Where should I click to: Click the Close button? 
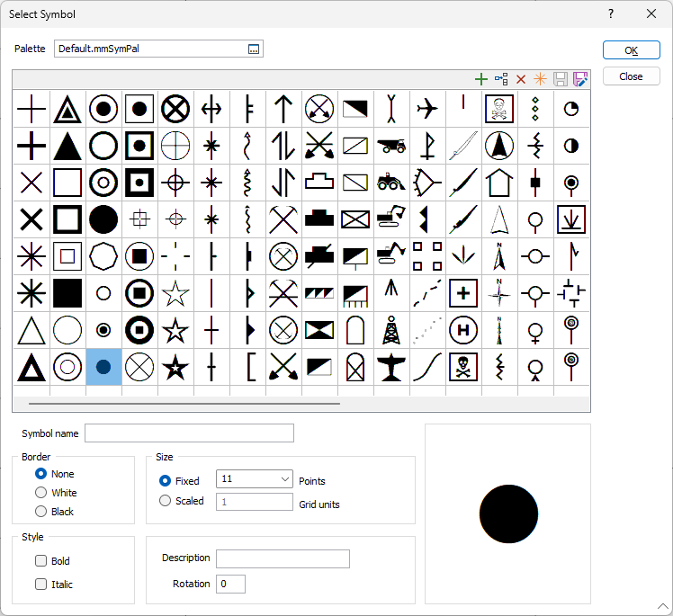[631, 76]
